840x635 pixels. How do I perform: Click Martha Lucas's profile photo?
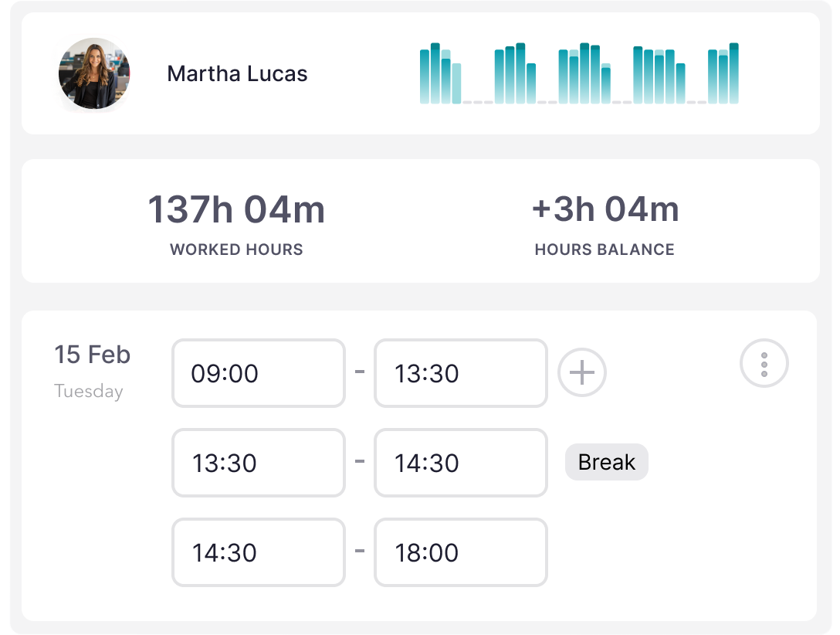(94, 74)
